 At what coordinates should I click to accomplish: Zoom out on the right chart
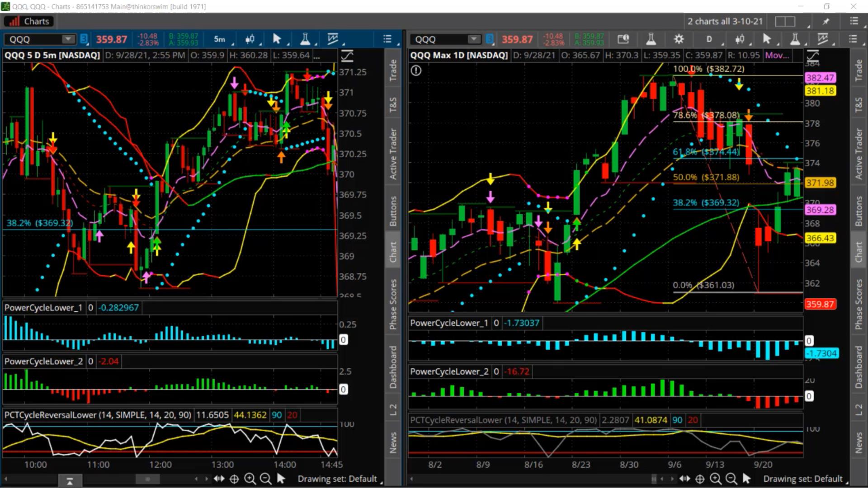[731, 479]
